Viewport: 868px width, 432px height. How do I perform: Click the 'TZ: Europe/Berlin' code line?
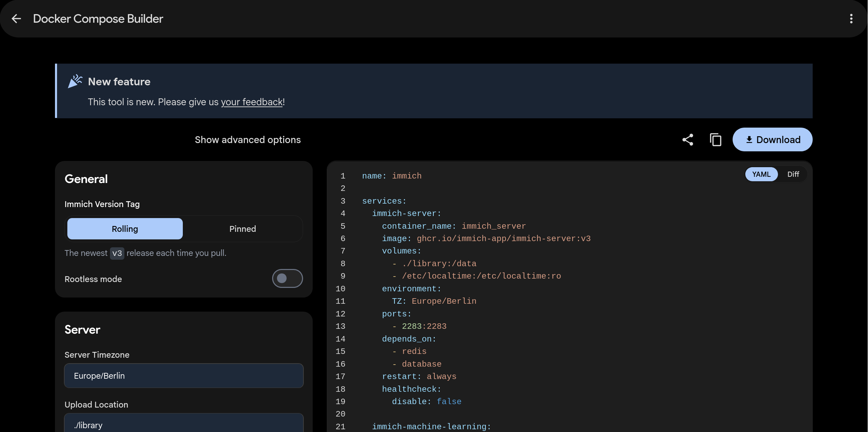434,301
